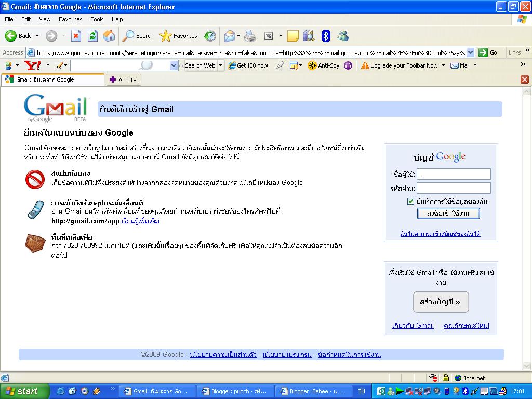532x399 pixels.
Task: Open the File menu
Action: click(9, 19)
